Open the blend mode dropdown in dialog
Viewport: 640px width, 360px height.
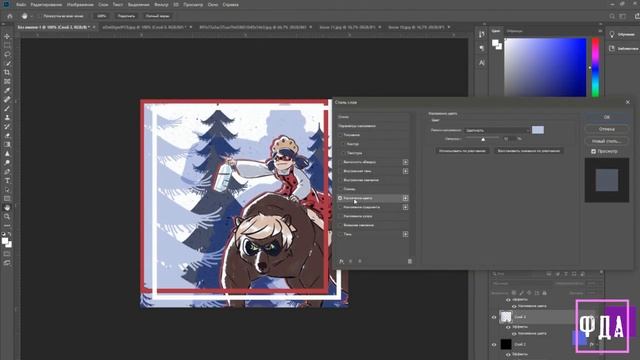[x=497, y=130]
